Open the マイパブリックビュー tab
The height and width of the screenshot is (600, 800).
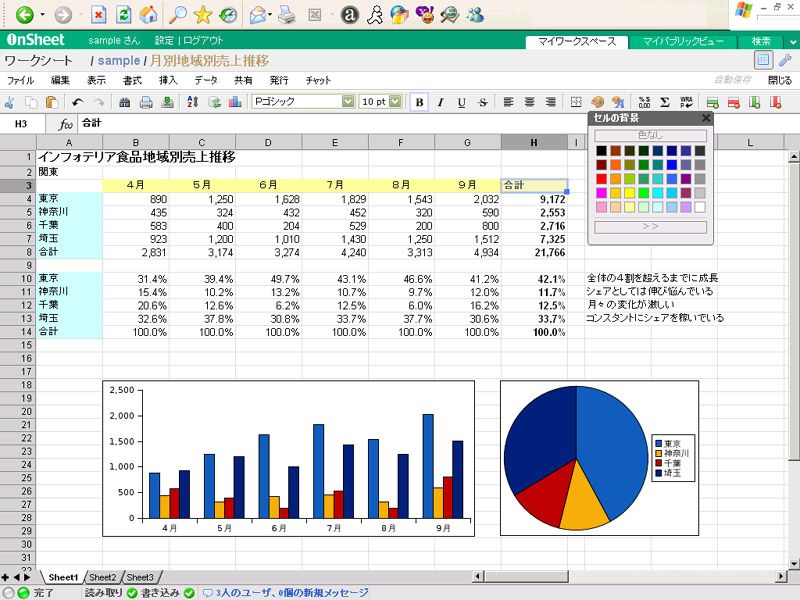coord(683,42)
